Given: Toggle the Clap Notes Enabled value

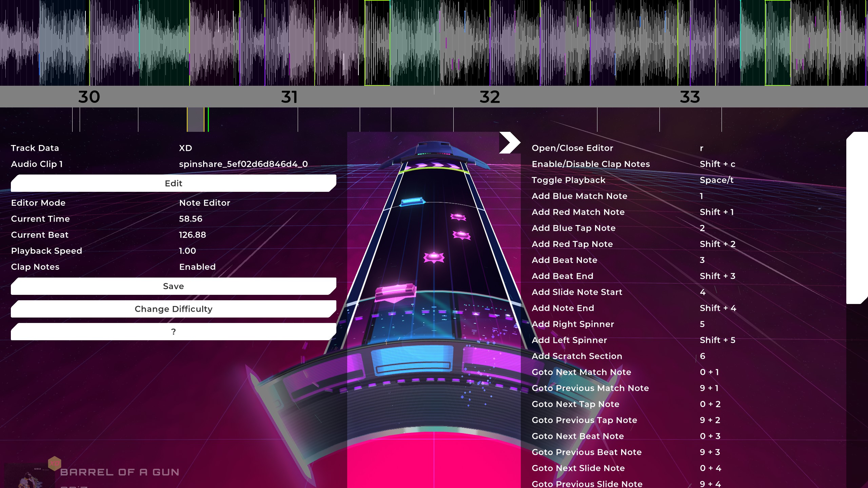Looking at the screenshot, I should pyautogui.click(x=197, y=267).
